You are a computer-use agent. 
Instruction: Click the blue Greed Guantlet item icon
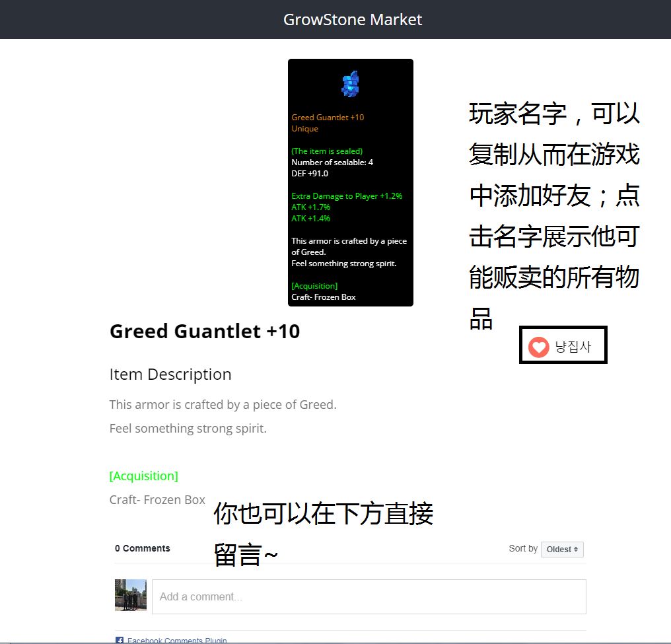(351, 84)
